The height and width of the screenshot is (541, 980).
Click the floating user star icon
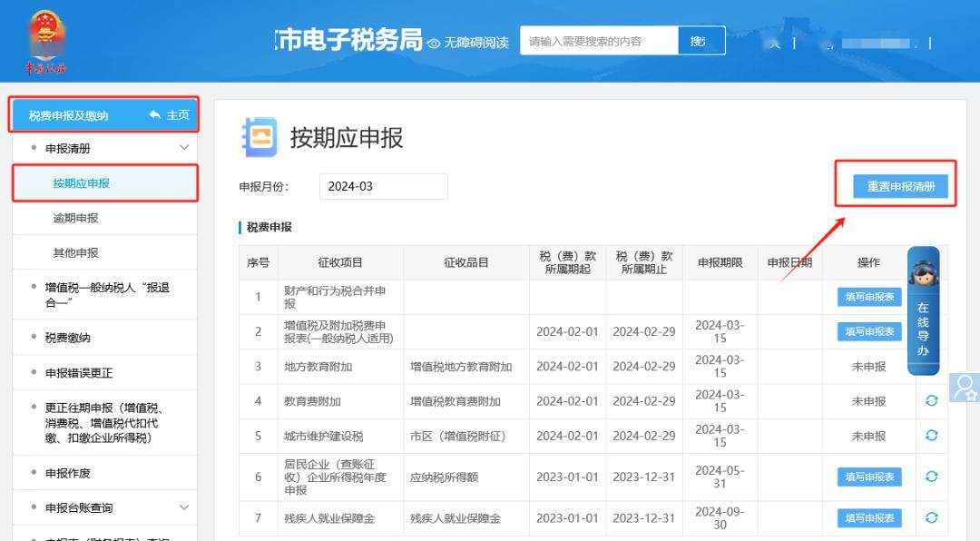coord(964,388)
